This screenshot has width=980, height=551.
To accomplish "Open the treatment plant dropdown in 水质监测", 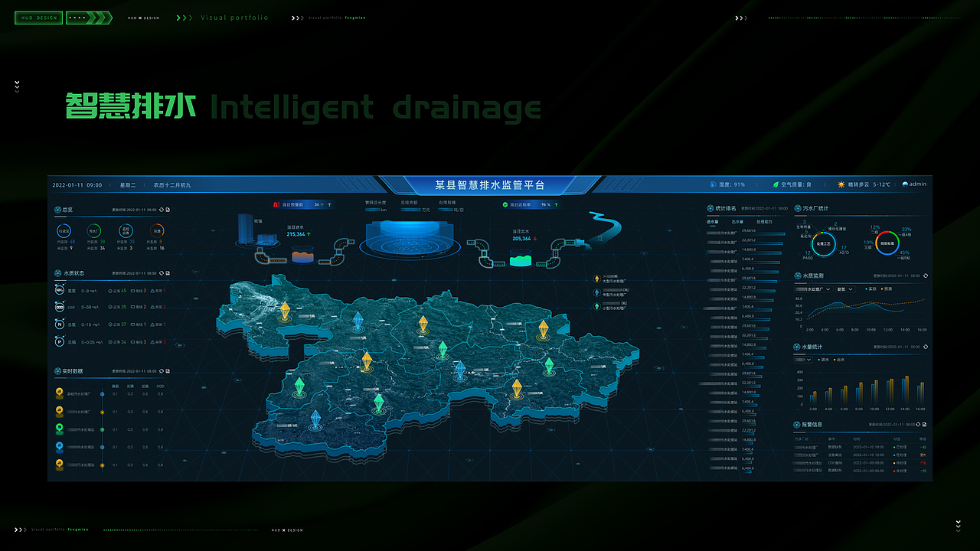I will tap(814, 289).
